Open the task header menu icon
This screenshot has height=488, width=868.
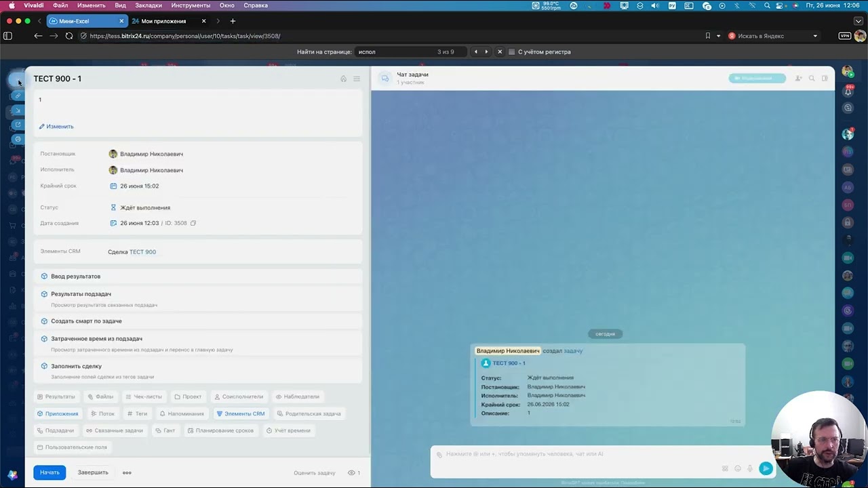[357, 79]
